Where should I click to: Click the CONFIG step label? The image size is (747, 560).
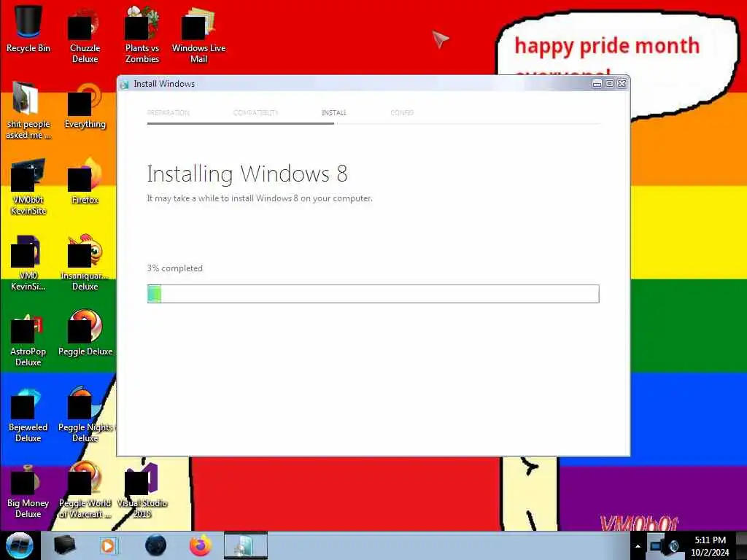(x=402, y=113)
